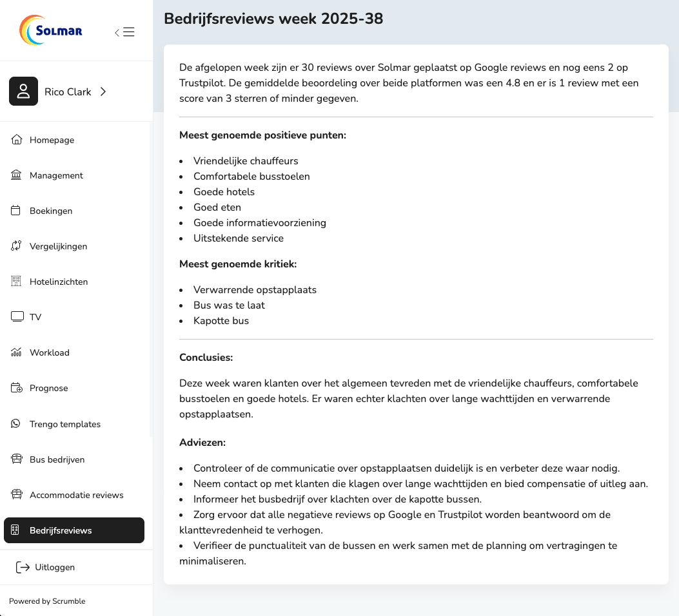This screenshot has width=679, height=616.
Task: Click the Hotelinzichten building icon
Action: tap(17, 282)
